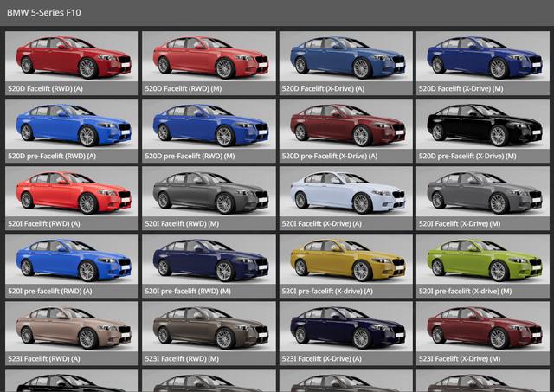Click the '520D Facelift (X-Drive) (M)' label
The height and width of the screenshot is (392, 554).
461,88
